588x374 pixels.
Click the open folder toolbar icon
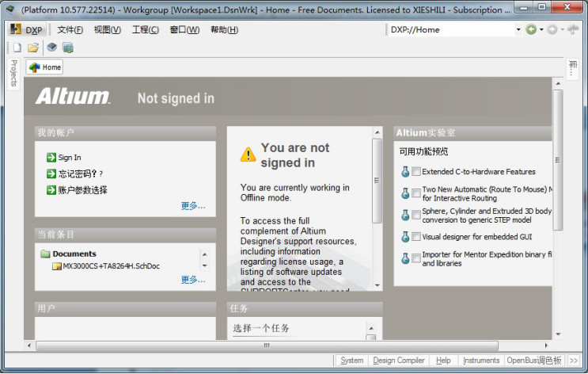pos(33,48)
